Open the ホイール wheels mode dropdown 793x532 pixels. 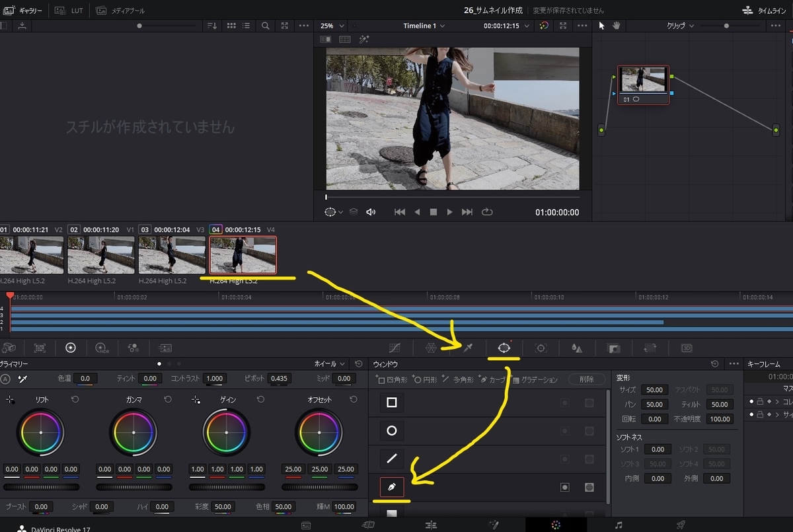click(x=330, y=364)
